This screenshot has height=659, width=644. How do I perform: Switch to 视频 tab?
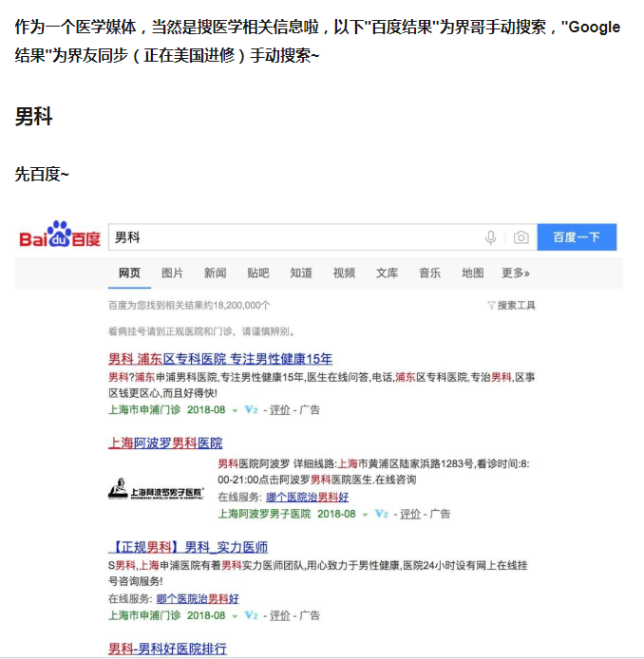click(344, 273)
